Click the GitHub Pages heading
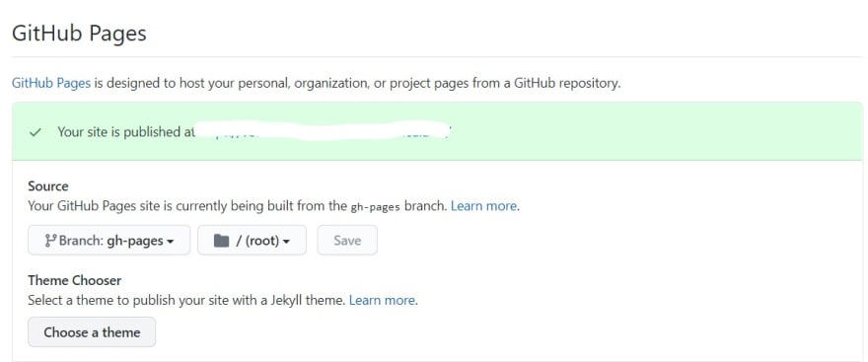Viewport: 868px width, 362px height. coord(79,34)
